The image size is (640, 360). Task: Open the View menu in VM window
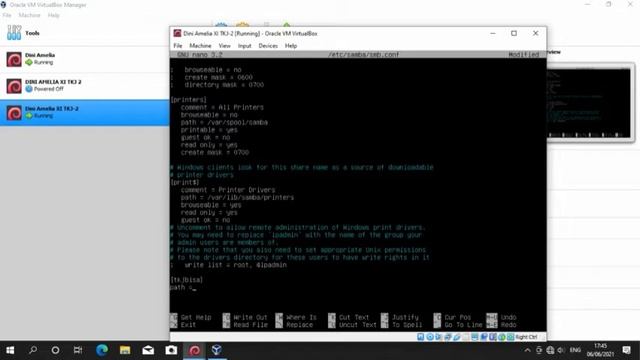tap(224, 46)
